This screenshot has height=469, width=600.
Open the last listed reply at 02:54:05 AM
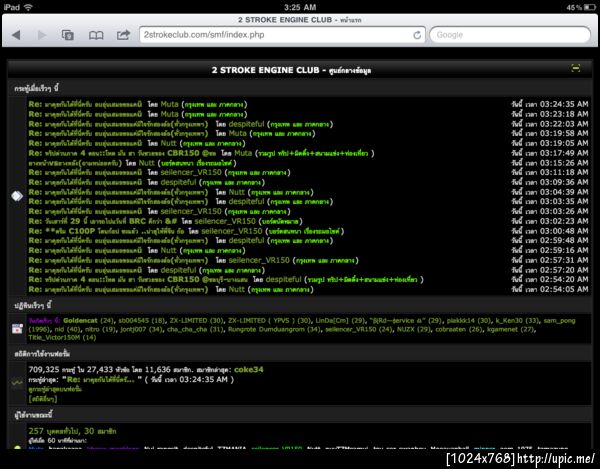pyautogui.click(x=118, y=289)
